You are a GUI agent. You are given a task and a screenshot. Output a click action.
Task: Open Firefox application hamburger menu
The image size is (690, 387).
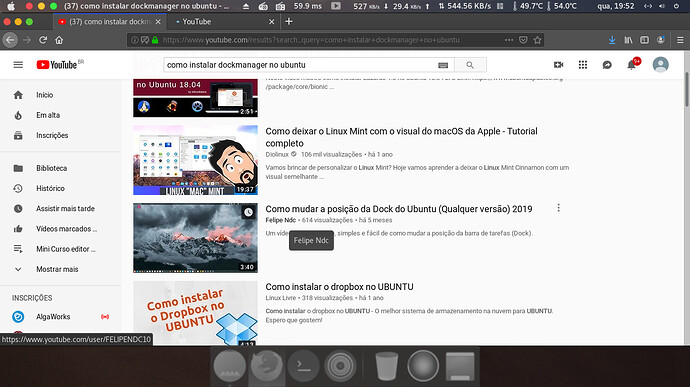click(x=680, y=40)
